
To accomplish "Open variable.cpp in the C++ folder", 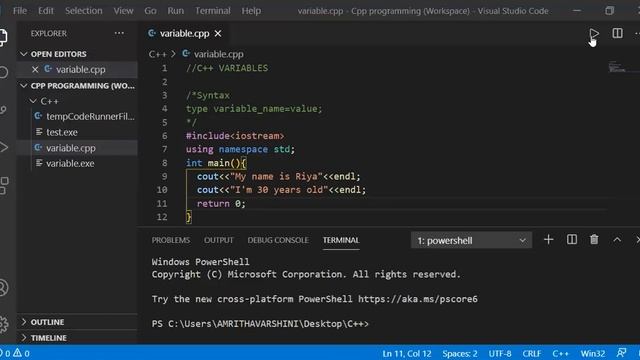I will point(65,148).
